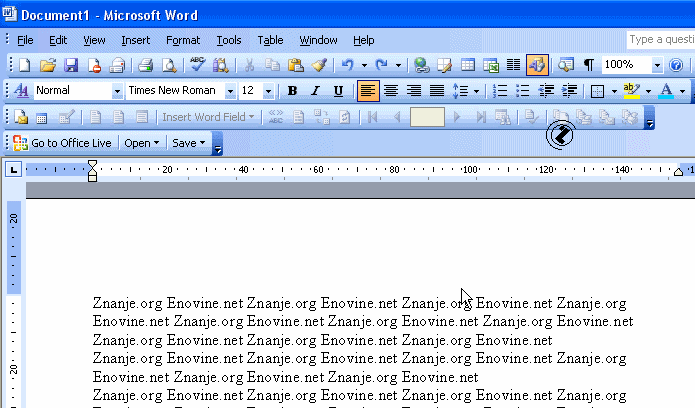Click Save on Office Live toolbar
Screen dimensions: 695x408
(x=188, y=143)
